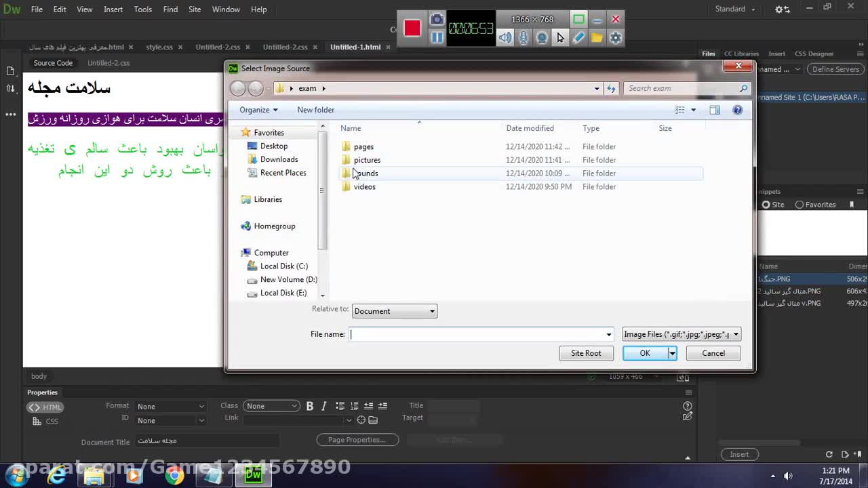Open the recorder webcam option
Screen dimensions: 868x488
click(542, 38)
